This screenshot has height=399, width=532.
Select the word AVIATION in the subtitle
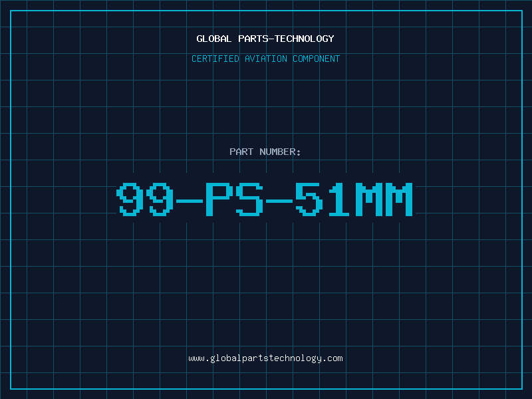[266, 59]
